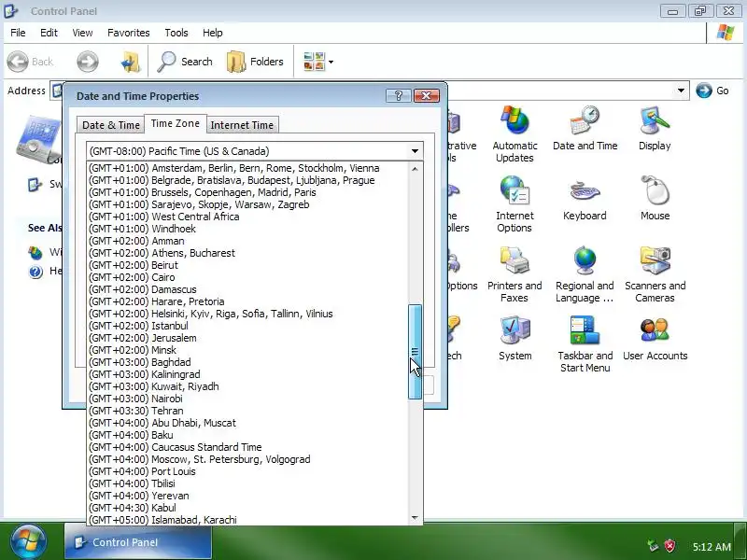Click the Search toolbar button

(185, 62)
